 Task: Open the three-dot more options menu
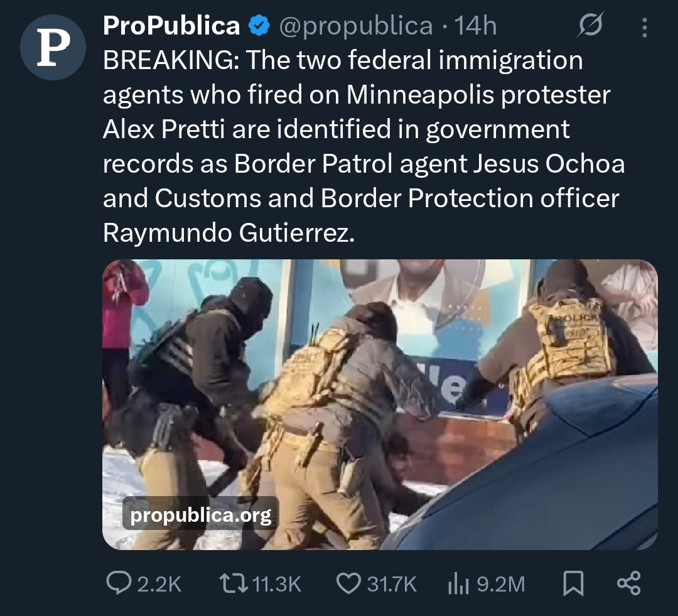(x=644, y=27)
